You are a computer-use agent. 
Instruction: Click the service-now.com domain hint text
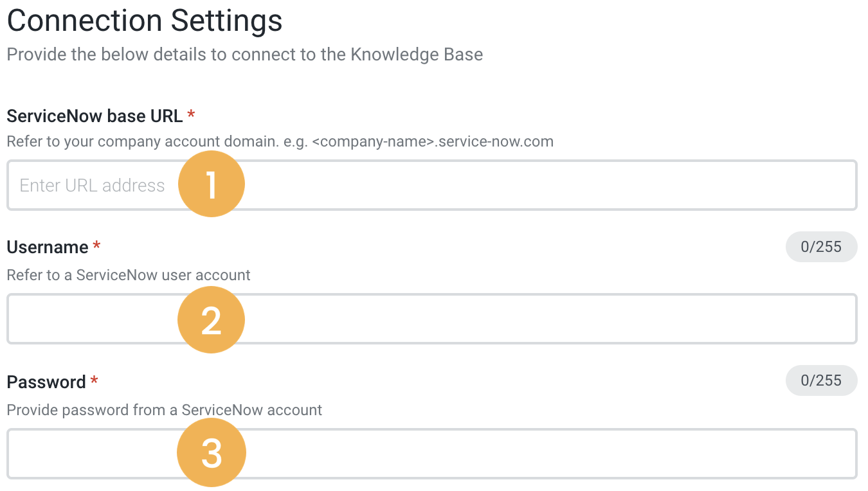point(280,141)
